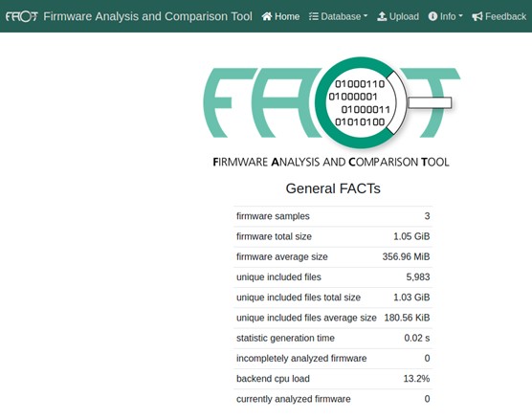Select the '1.03 GiB' total size value
The width and height of the screenshot is (532, 419).
coord(411,298)
